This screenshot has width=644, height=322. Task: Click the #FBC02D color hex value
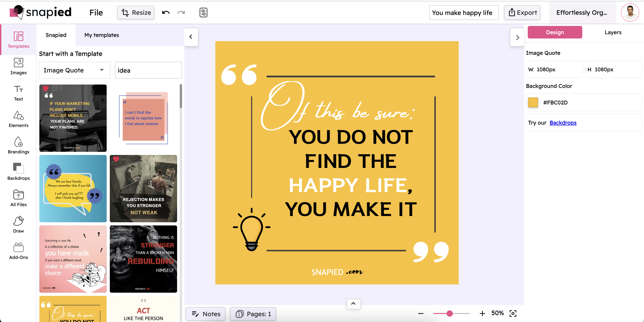555,102
